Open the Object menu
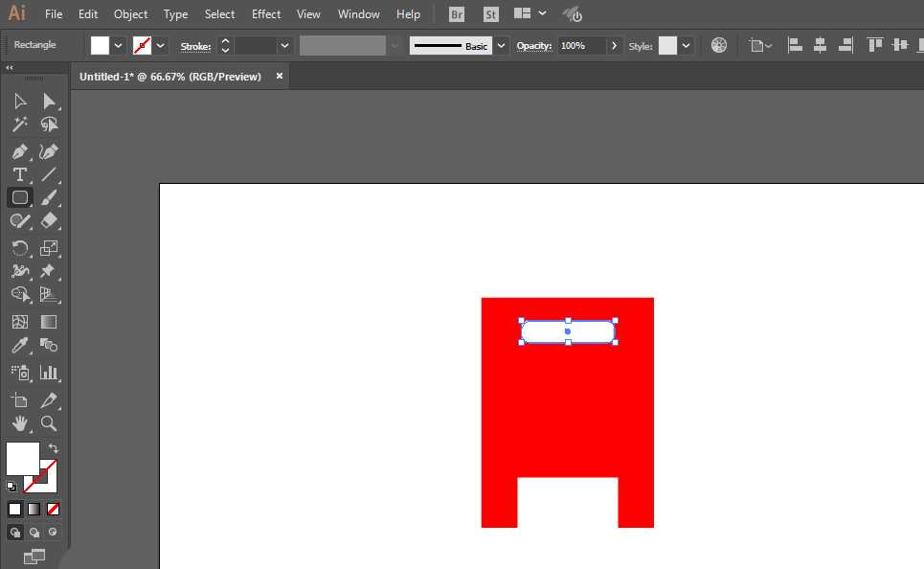The height and width of the screenshot is (569, 924). click(130, 14)
